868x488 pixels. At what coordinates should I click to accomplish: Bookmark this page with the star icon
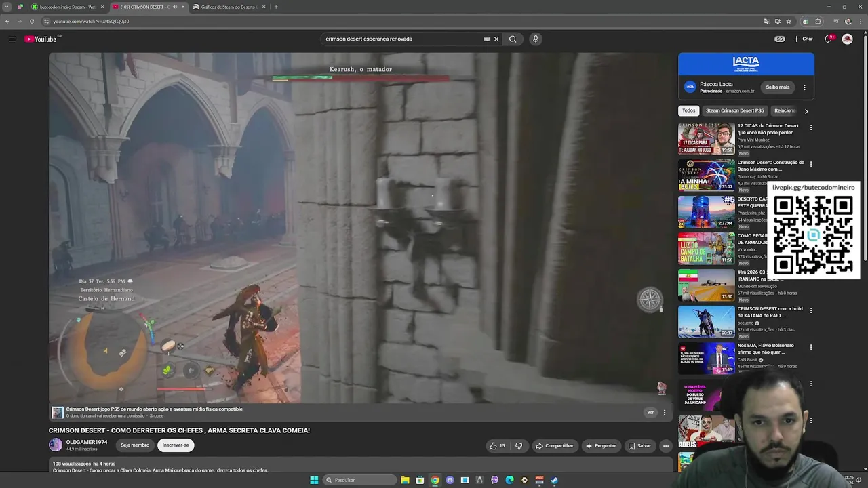(x=789, y=21)
